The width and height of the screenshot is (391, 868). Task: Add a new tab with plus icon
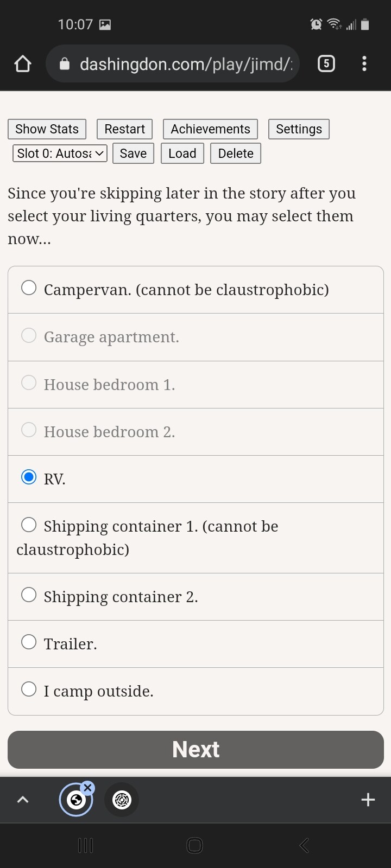[x=368, y=800]
